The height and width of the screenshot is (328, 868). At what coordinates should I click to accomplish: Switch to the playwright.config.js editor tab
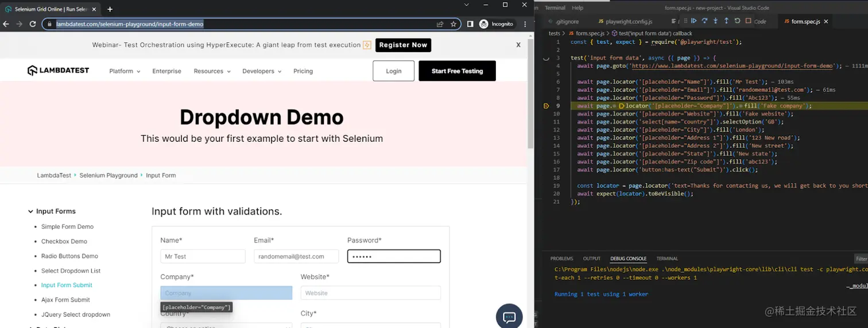point(629,21)
